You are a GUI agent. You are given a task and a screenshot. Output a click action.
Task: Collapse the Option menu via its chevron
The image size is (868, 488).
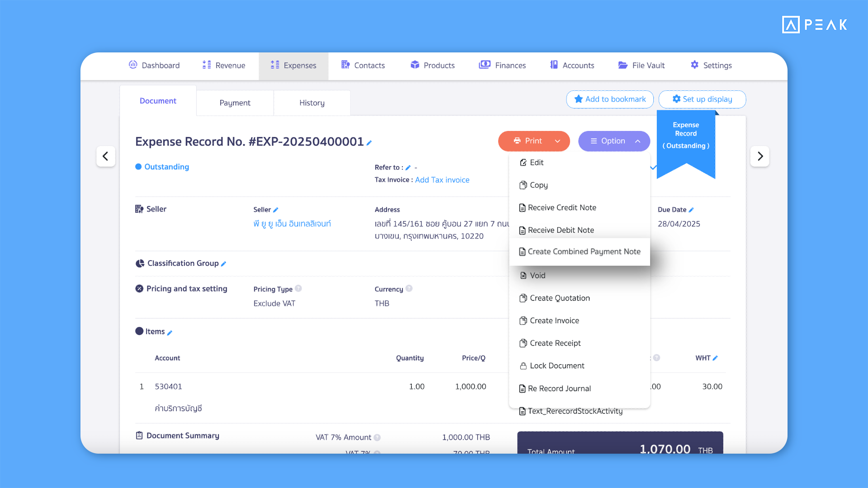(638, 141)
